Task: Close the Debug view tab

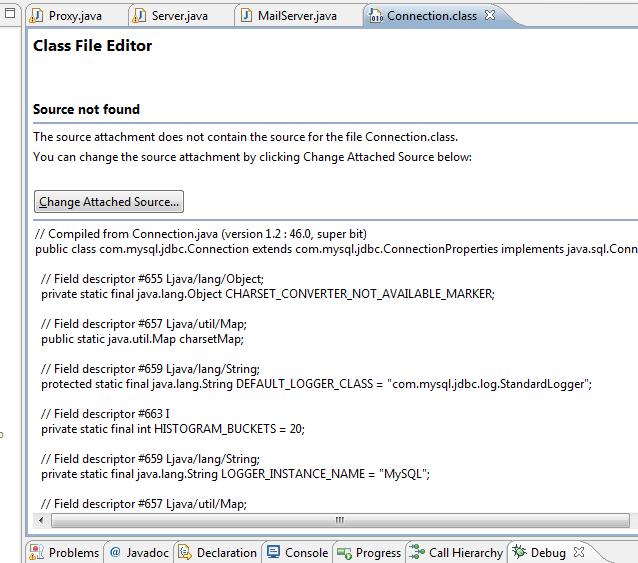Action: pyautogui.click(x=579, y=552)
